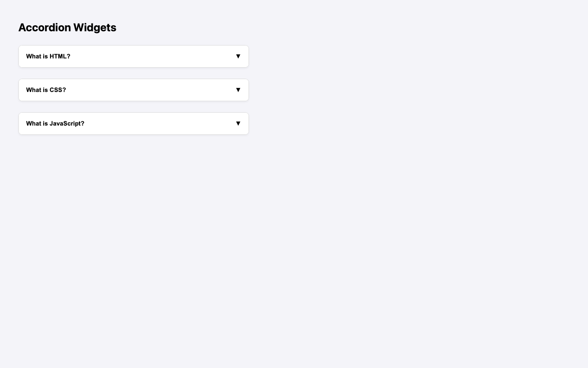Click the down arrow on the JavaScript accordion
This screenshot has width=588, height=368.
[x=238, y=123]
